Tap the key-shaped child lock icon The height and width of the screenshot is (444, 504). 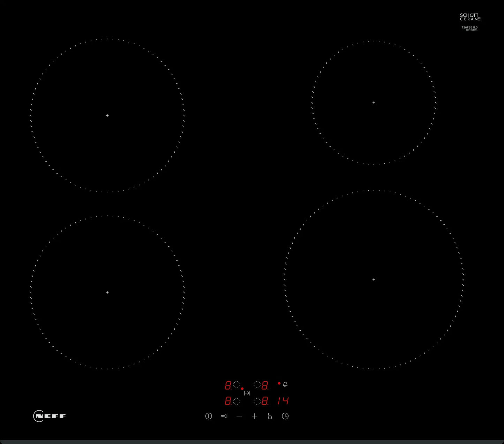(224, 416)
